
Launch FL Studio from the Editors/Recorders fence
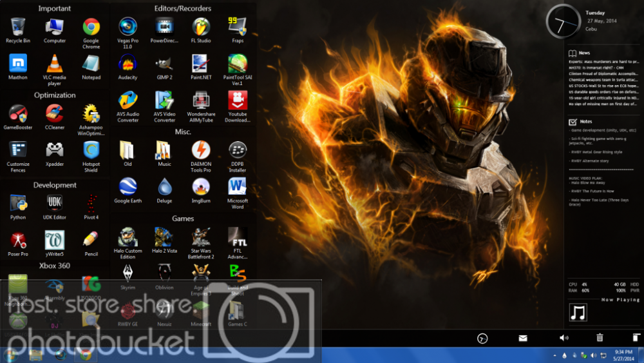[201, 27]
